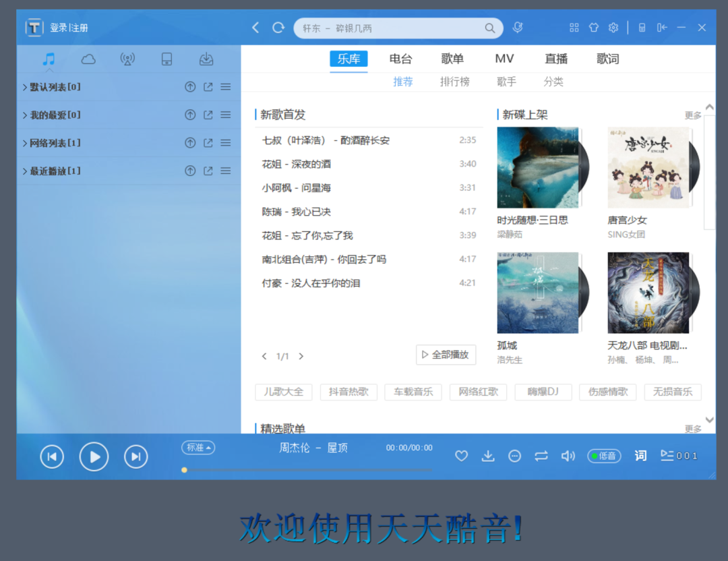Toggle the loop playback mode
Screen dimensions: 728x561
541,456
